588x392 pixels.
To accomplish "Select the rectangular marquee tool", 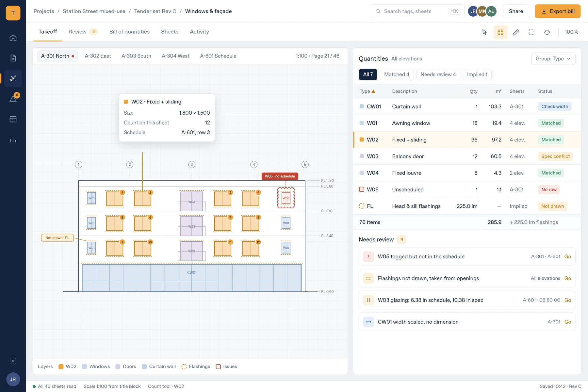I will point(531,32).
